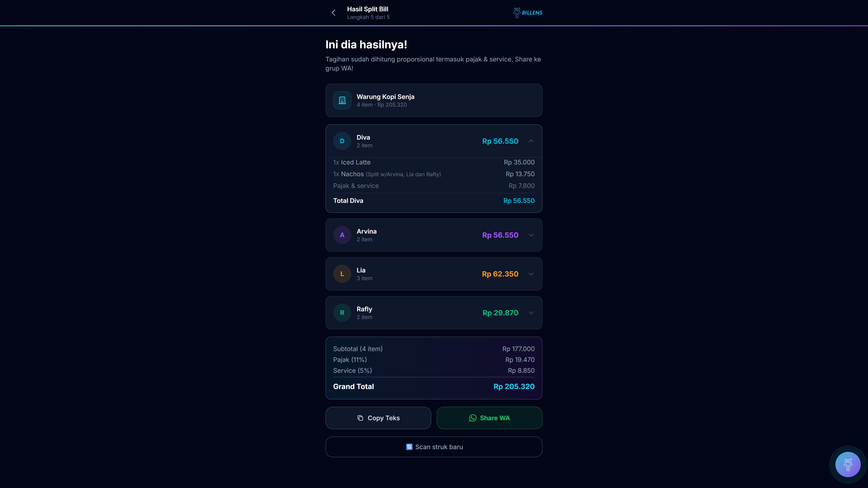Click Arvina's total Rp 56.550
This screenshot has height=488, width=868.
(x=500, y=235)
